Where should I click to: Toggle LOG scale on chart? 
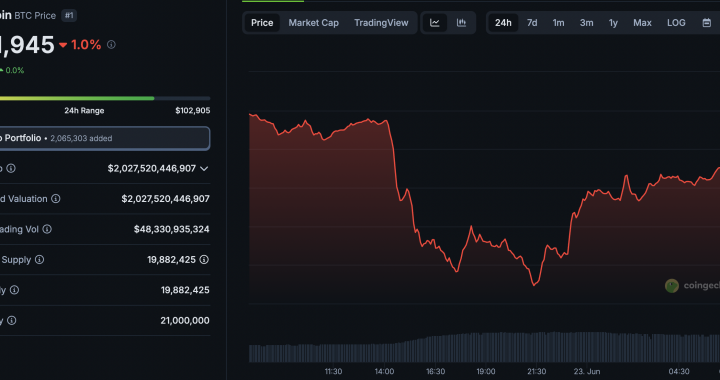(x=676, y=22)
